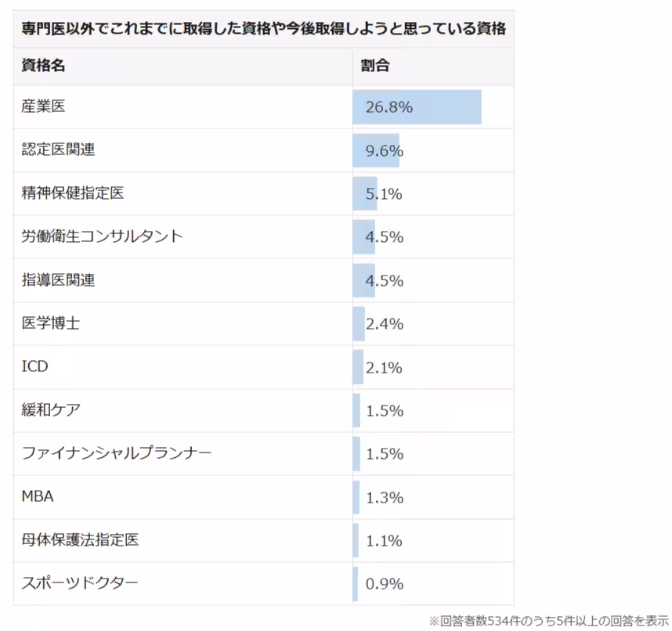Select the 母体保護法指定医 row label

click(80, 539)
